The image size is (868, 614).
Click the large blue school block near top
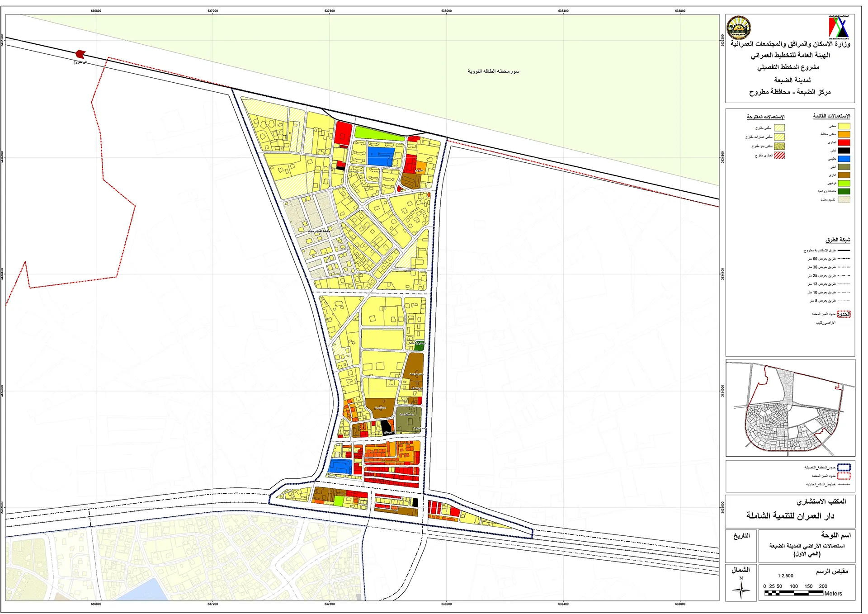381,156
